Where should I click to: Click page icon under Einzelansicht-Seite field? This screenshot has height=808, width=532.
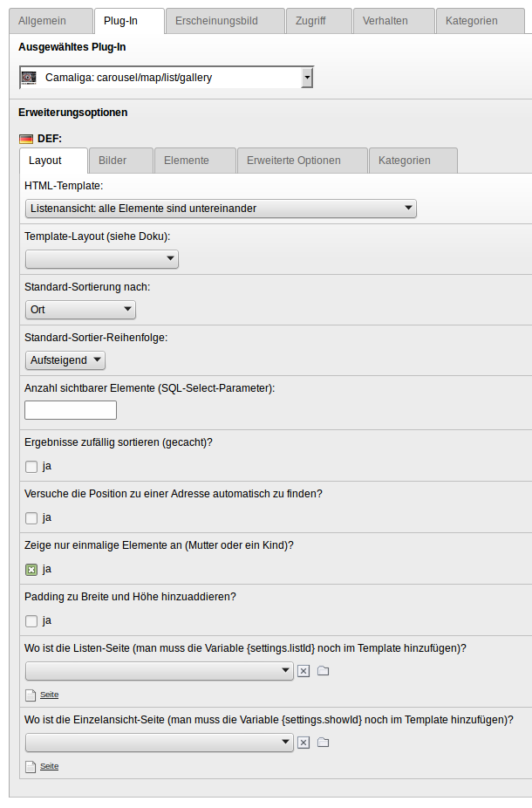point(31,766)
